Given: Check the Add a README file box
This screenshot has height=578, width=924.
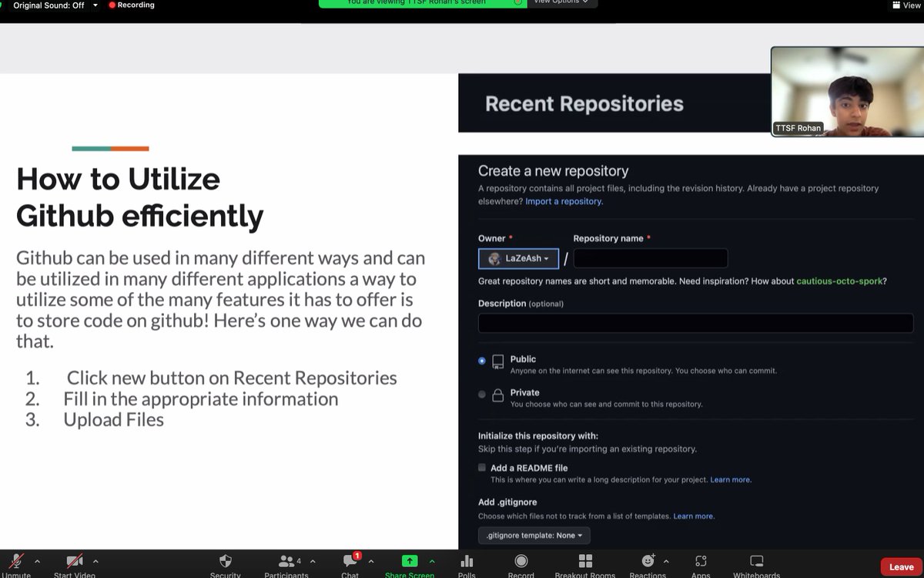Looking at the screenshot, I should [x=482, y=468].
